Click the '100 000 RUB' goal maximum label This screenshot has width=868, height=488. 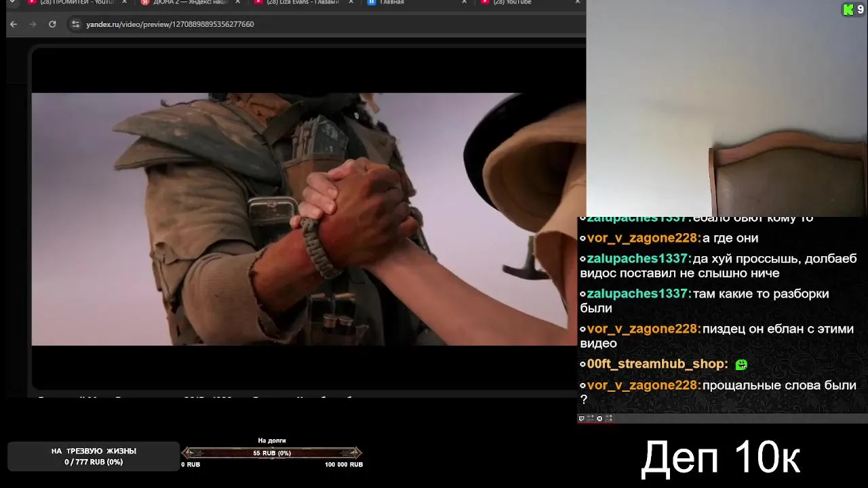click(x=344, y=465)
